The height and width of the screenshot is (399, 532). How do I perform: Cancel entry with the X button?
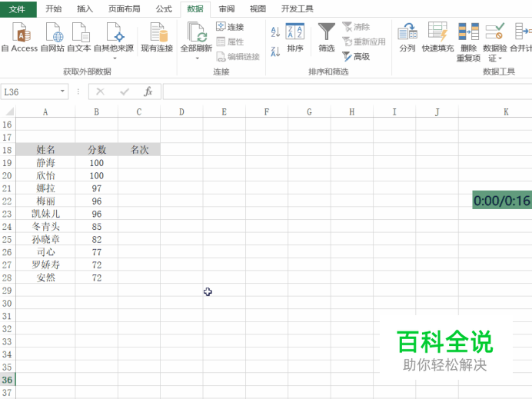100,91
